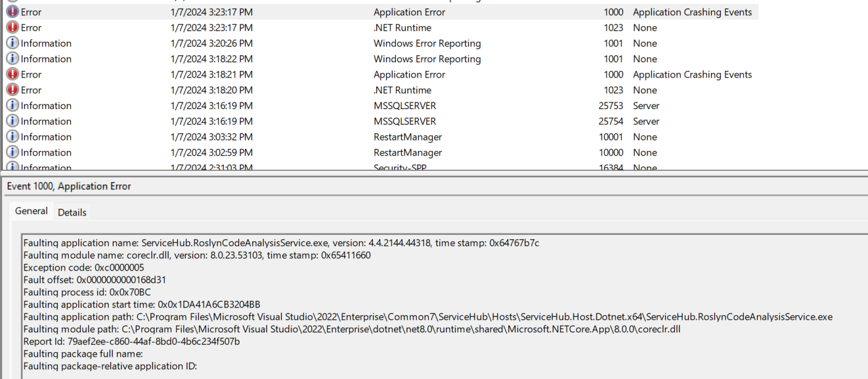
Task: Click the date cell 1/7/2024 3:20:26 PM
Action: pyautogui.click(x=211, y=43)
